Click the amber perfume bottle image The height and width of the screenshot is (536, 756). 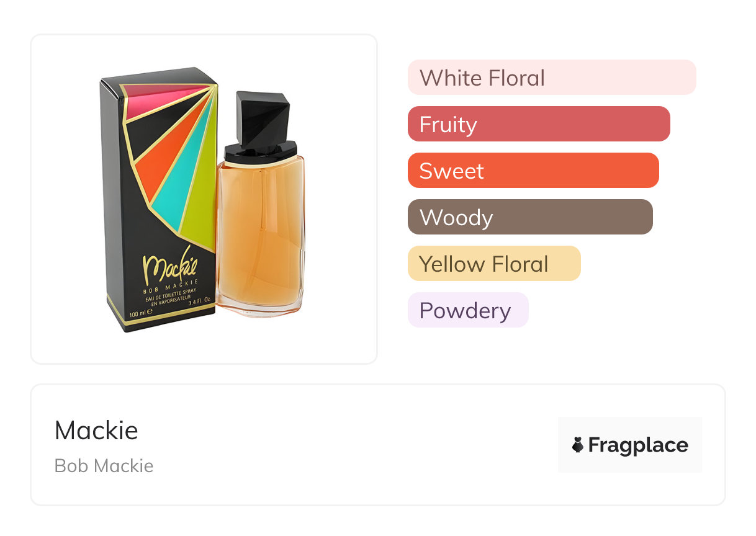[261, 236]
